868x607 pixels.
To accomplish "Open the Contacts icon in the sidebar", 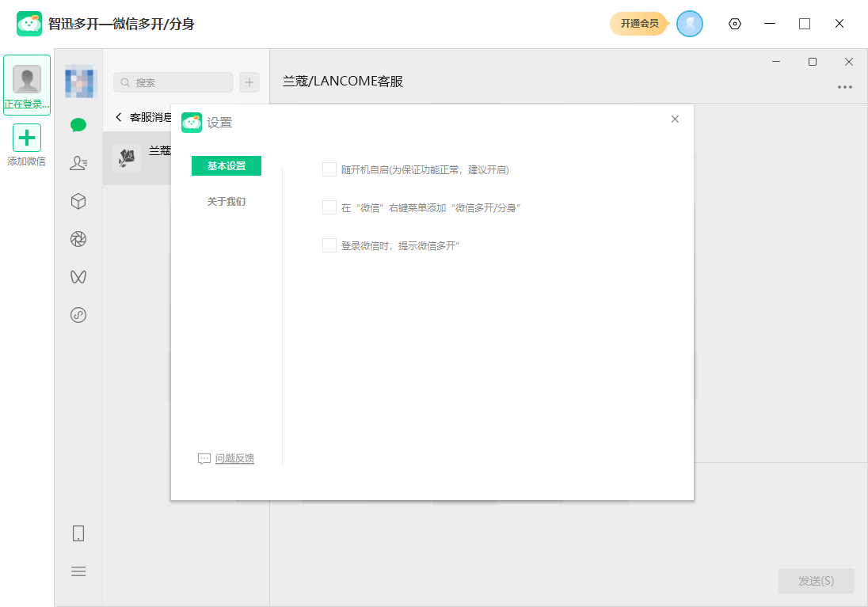I will click(78, 163).
